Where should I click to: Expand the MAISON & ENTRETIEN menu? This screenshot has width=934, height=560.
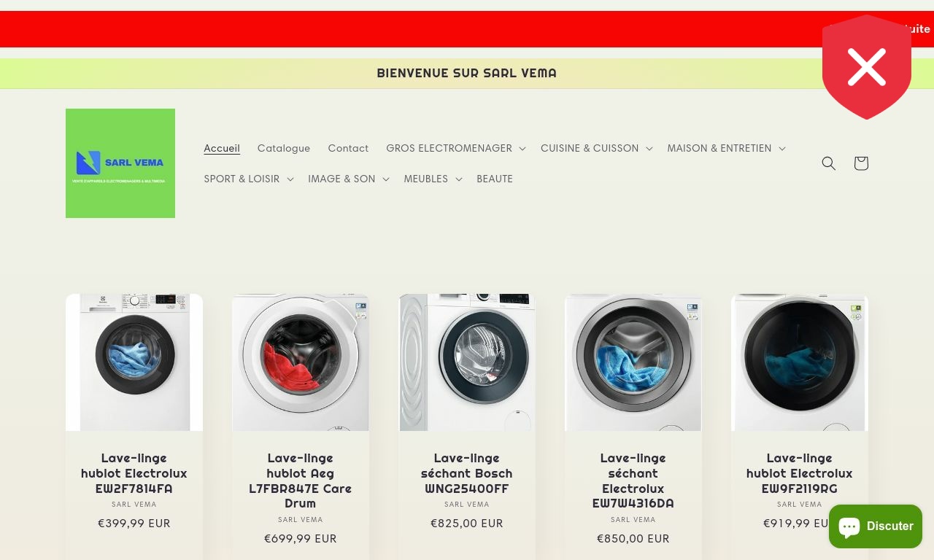pyautogui.click(x=726, y=148)
